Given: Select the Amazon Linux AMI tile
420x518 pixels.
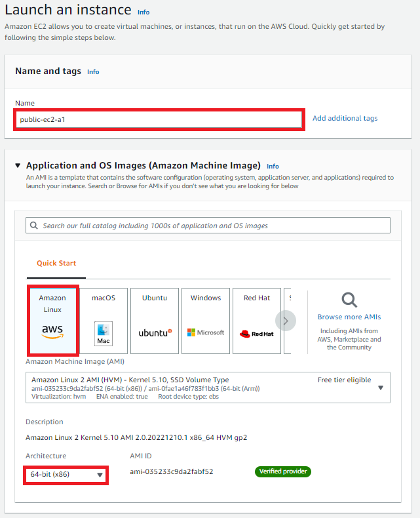Looking at the screenshot, I should (x=52, y=321).
